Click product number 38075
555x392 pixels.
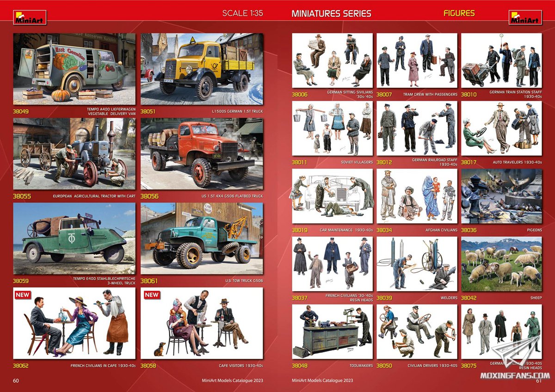point(469,366)
